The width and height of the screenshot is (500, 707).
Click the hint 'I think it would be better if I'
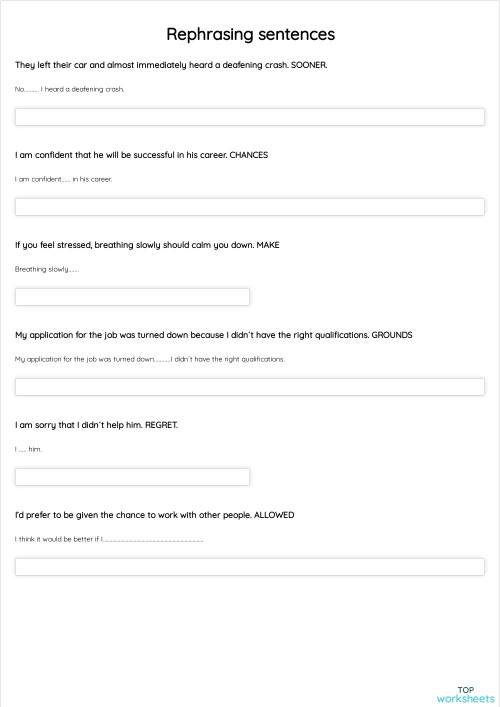(109, 539)
